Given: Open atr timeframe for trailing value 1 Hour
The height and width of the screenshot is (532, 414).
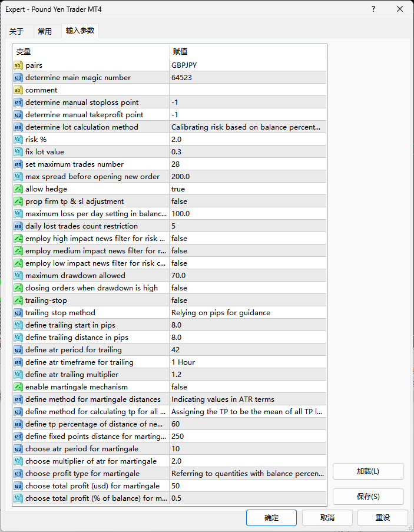Looking at the screenshot, I should (247, 362).
